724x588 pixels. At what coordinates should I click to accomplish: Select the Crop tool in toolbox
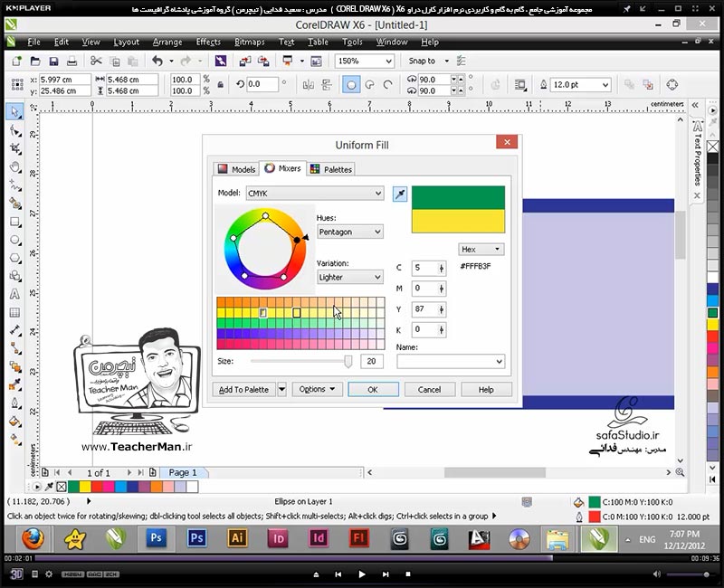[x=15, y=148]
